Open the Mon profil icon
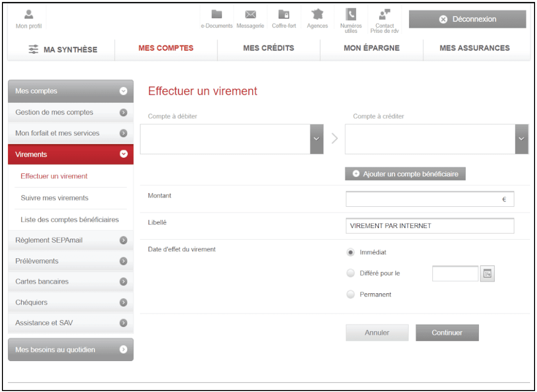 [x=29, y=14]
